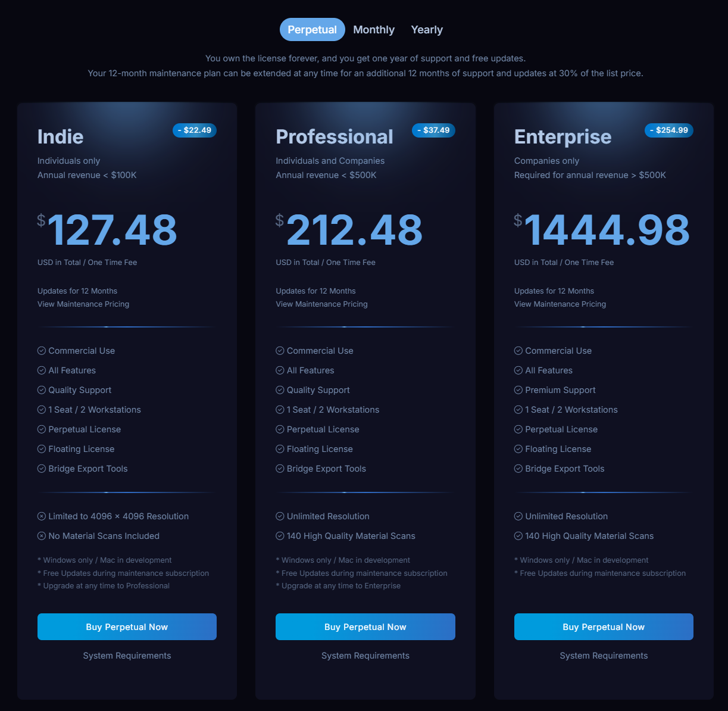Click the - $22.49 discount badge
The width and height of the screenshot is (728, 711).
coord(195,130)
